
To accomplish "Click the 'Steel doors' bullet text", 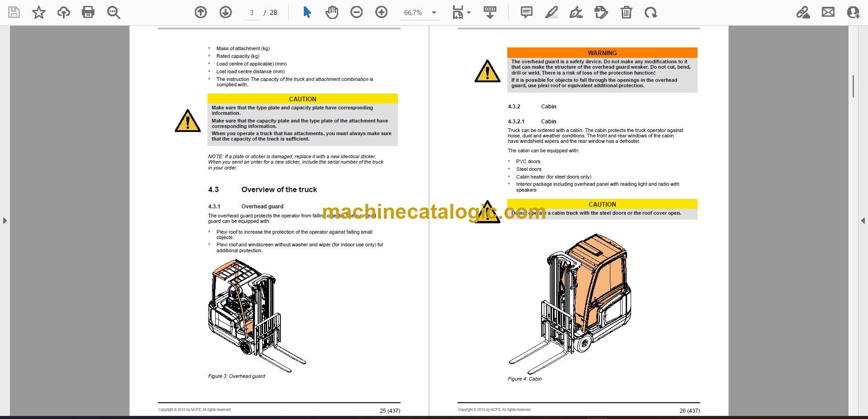I will click(x=528, y=169).
